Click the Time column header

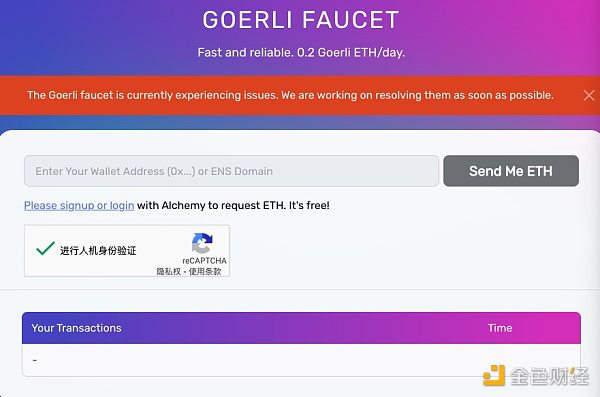(500, 328)
